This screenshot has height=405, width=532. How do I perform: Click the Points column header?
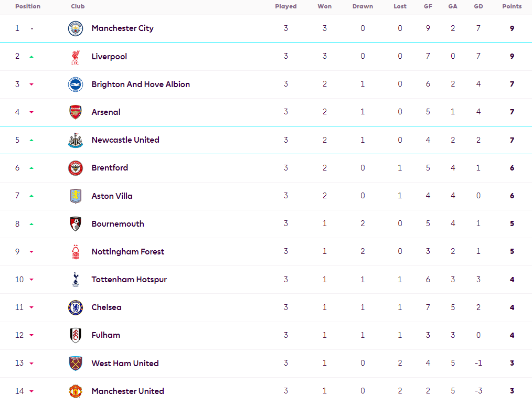tap(512, 7)
